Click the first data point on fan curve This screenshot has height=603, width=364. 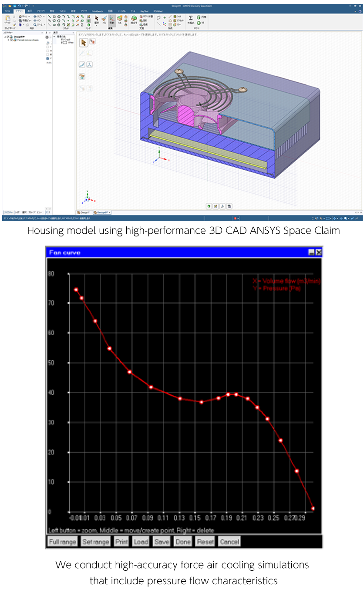click(x=76, y=290)
